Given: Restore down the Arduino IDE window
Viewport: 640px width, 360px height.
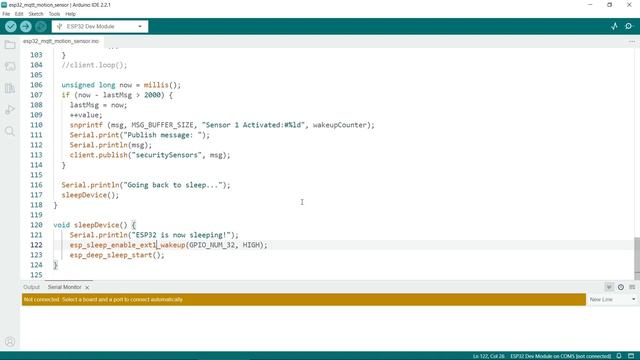Looking at the screenshot, I should point(609,5).
